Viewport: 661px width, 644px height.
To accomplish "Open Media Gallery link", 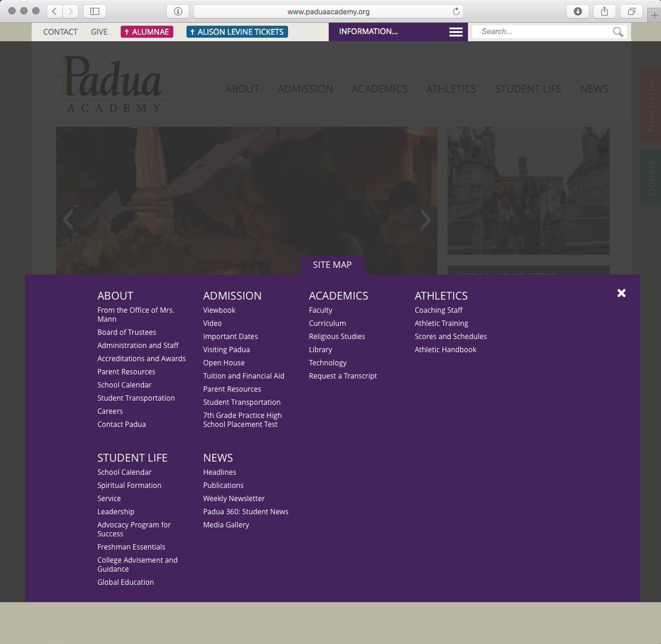I will [226, 524].
